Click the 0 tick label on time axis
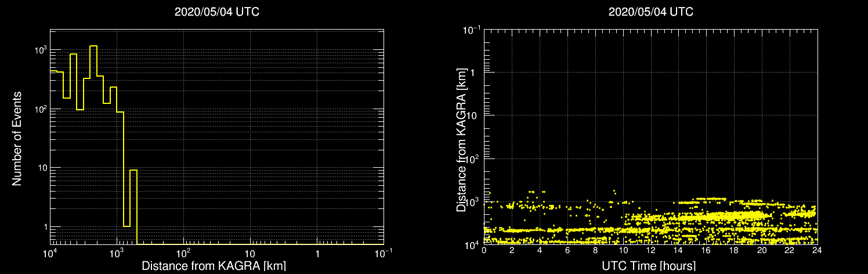The height and width of the screenshot is (274, 868). (484, 251)
